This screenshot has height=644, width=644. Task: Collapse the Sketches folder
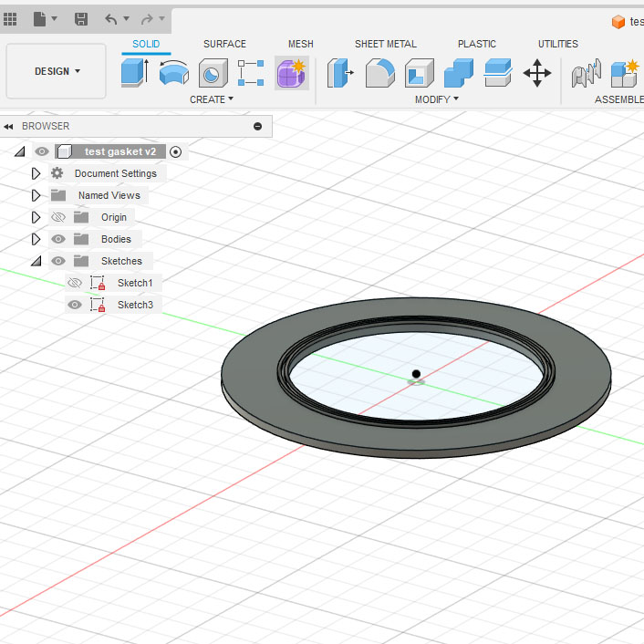(x=36, y=261)
